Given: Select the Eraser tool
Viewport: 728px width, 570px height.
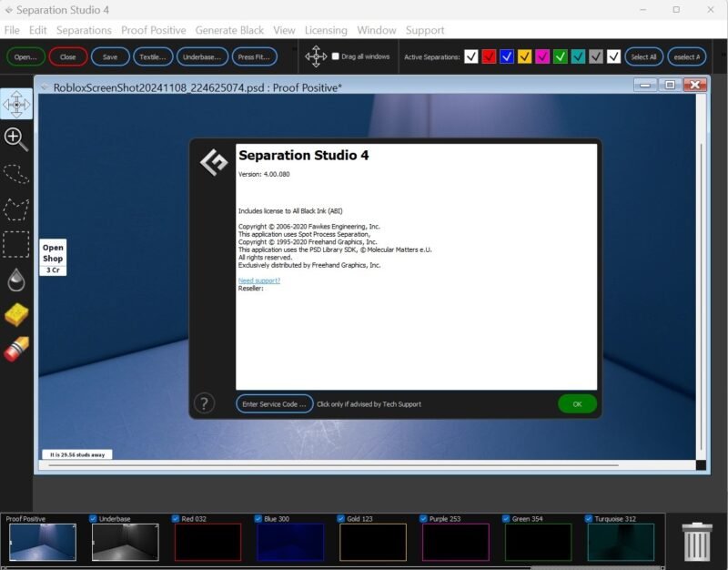Looking at the screenshot, I should pos(16,349).
